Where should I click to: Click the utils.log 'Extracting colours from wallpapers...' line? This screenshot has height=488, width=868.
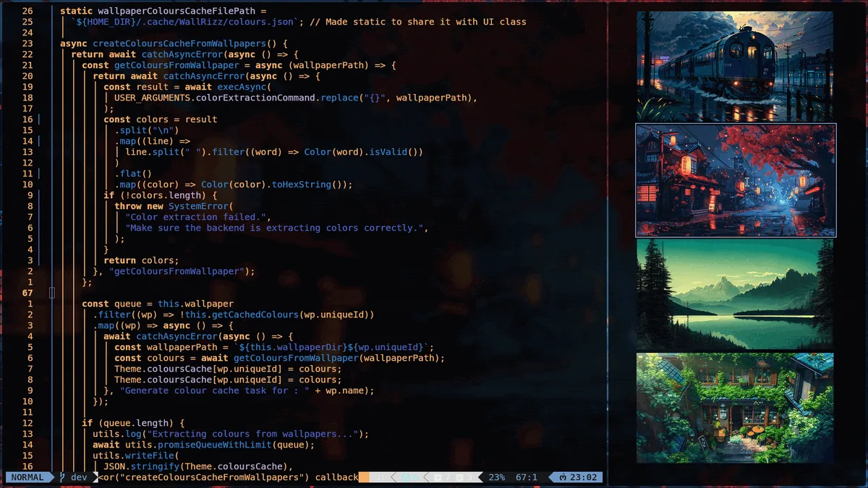(x=231, y=434)
